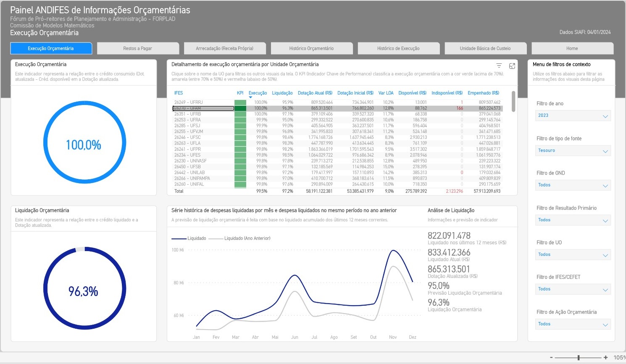Open the Filtro de GND dropdown
This screenshot has height=364, width=626.
point(573,185)
